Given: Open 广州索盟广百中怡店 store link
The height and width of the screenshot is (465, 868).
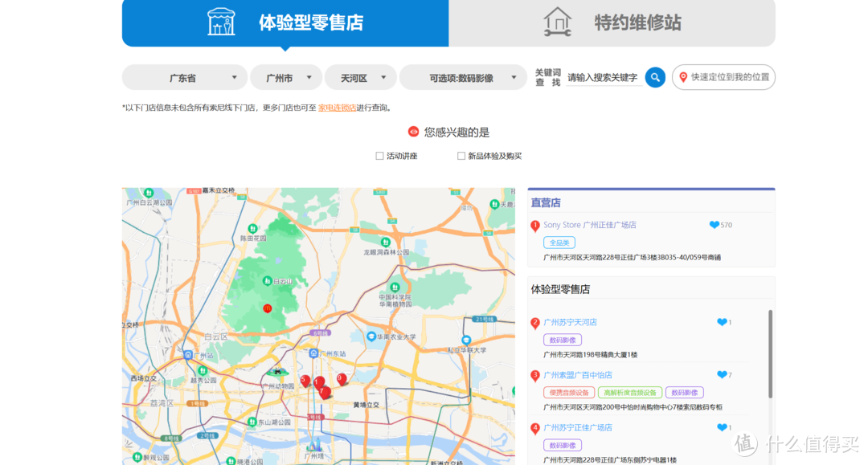Looking at the screenshot, I should click(x=578, y=375).
